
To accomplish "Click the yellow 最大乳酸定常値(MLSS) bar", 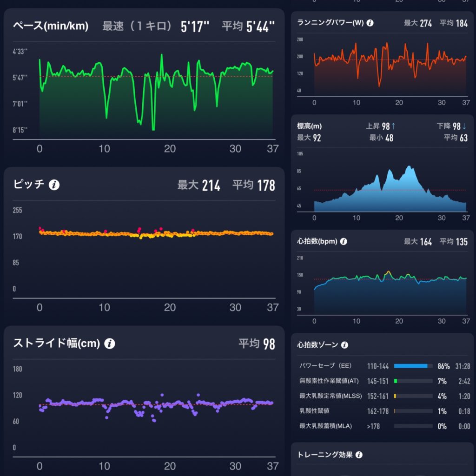I will coord(396,397).
